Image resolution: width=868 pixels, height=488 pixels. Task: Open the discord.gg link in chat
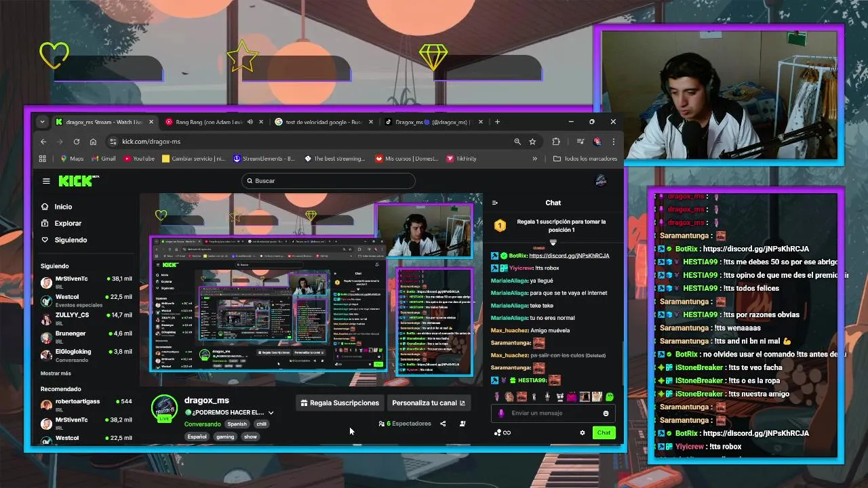(569, 256)
